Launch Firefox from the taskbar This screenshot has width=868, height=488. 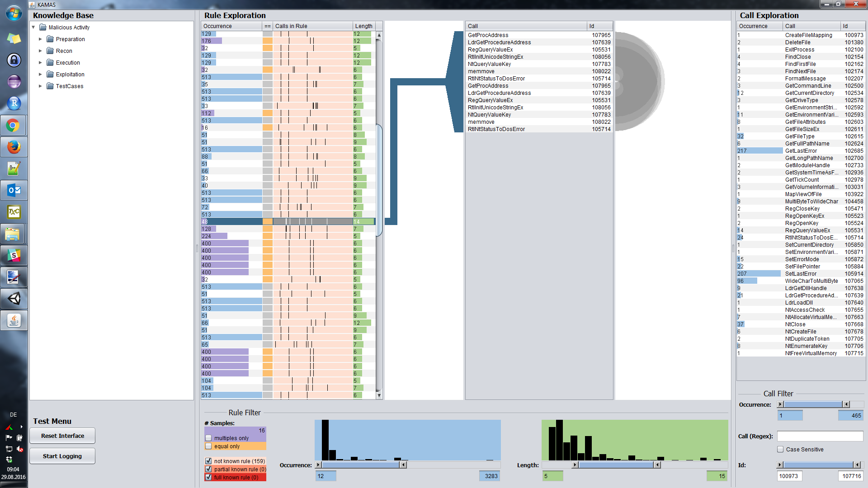[14, 147]
